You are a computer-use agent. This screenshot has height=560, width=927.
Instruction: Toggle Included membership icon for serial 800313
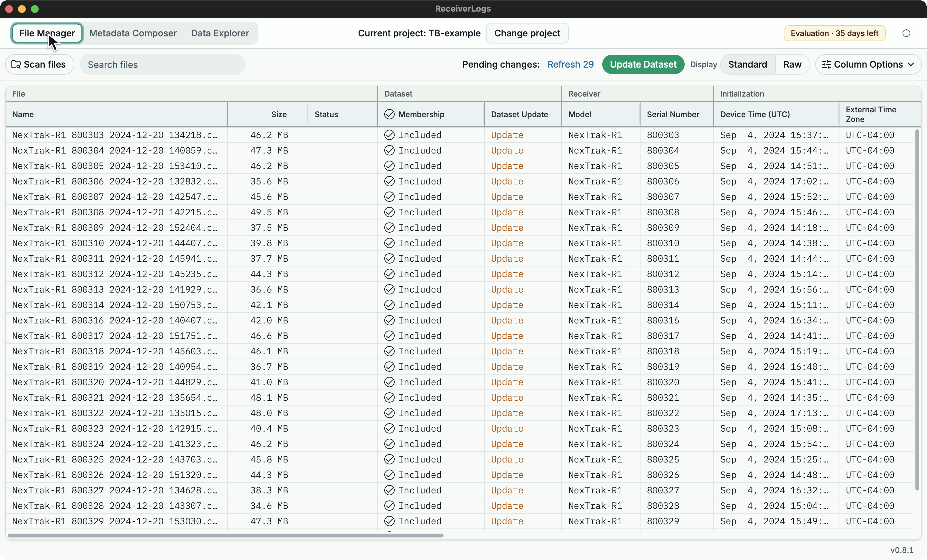tap(389, 290)
